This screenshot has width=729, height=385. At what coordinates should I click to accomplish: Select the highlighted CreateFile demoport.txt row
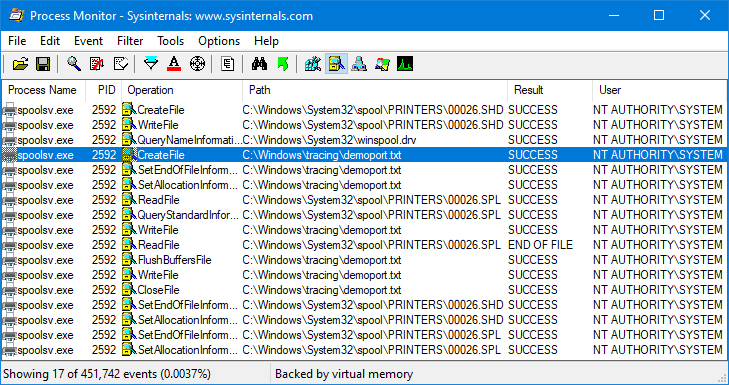click(364, 155)
